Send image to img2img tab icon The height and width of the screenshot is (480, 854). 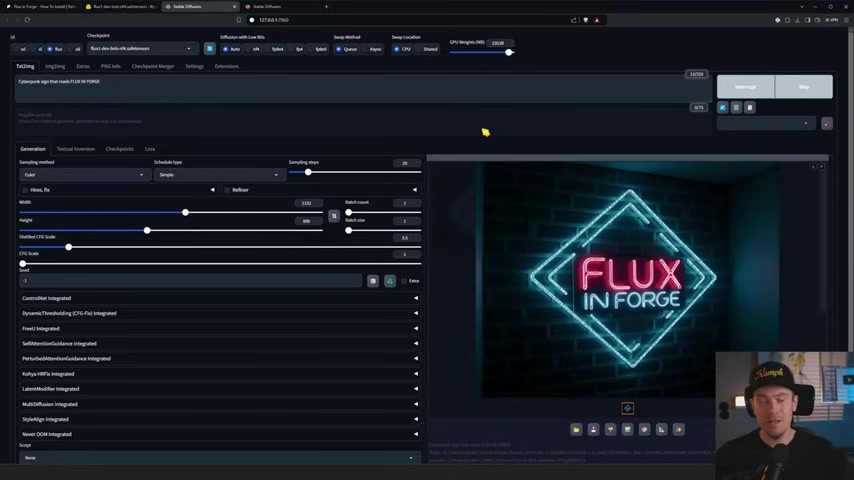(627, 429)
